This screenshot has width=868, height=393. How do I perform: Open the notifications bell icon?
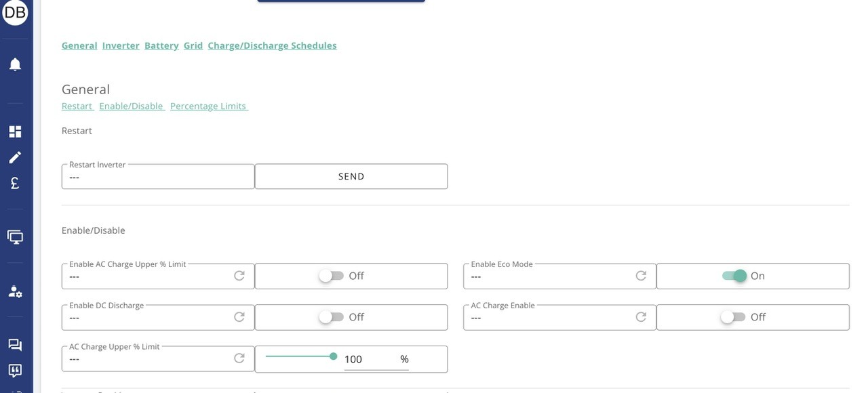click(15, 64)
